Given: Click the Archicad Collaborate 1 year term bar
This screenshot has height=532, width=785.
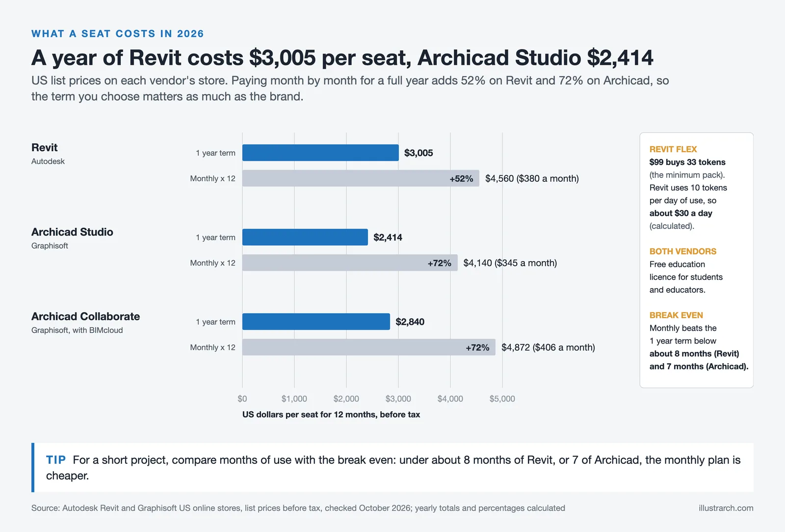Looking at the screenshot, I should [x=316, y=321].
